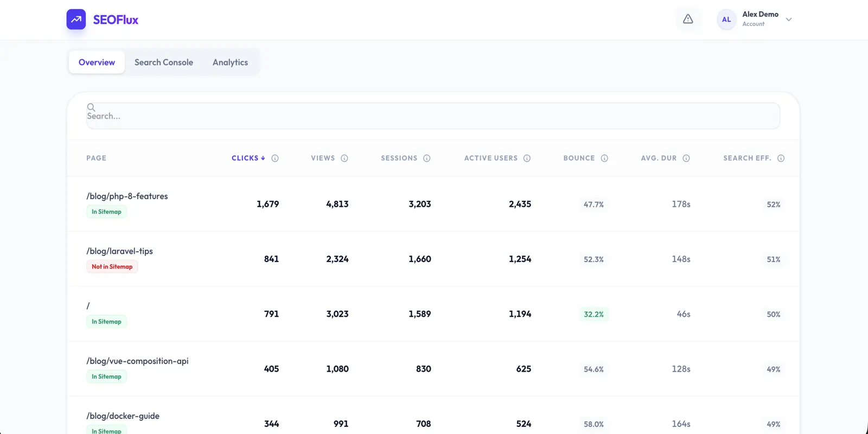Sort by the Search Eff. header
868x434 pixels.
click(x=747, y=158)
